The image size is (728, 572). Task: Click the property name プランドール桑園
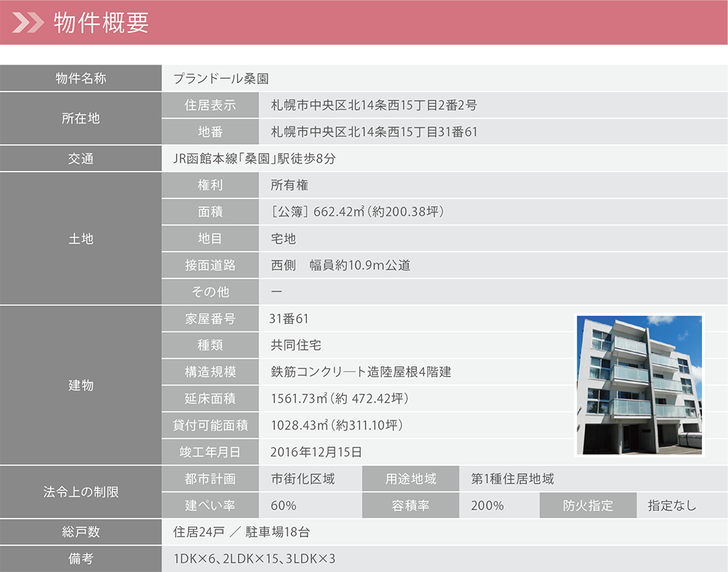221,78
